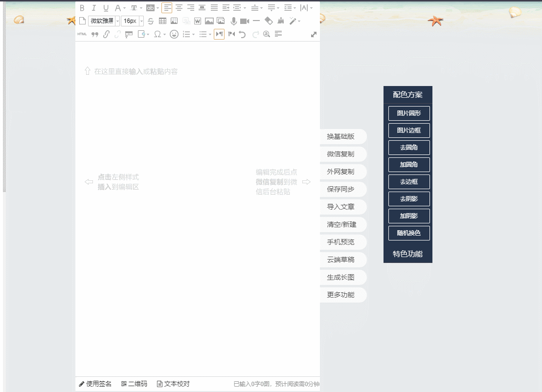Insert a horizontal line with the line icon

pyautogui.click(x=256, y=21)
